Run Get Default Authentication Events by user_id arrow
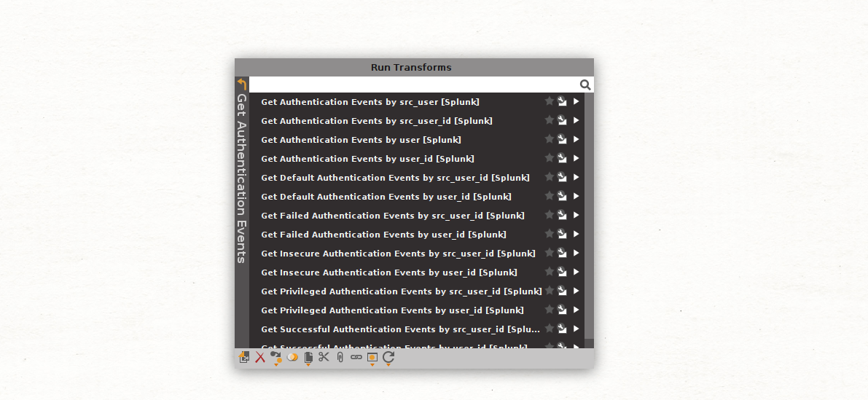Screen dimensions: 868x400 coord(576,197)
